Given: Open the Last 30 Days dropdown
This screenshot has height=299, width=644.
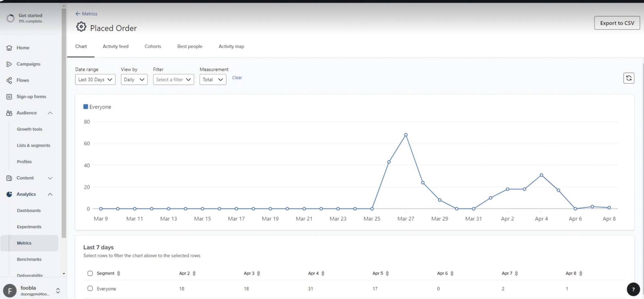Looking at the screenshot, I should point(95,80).
